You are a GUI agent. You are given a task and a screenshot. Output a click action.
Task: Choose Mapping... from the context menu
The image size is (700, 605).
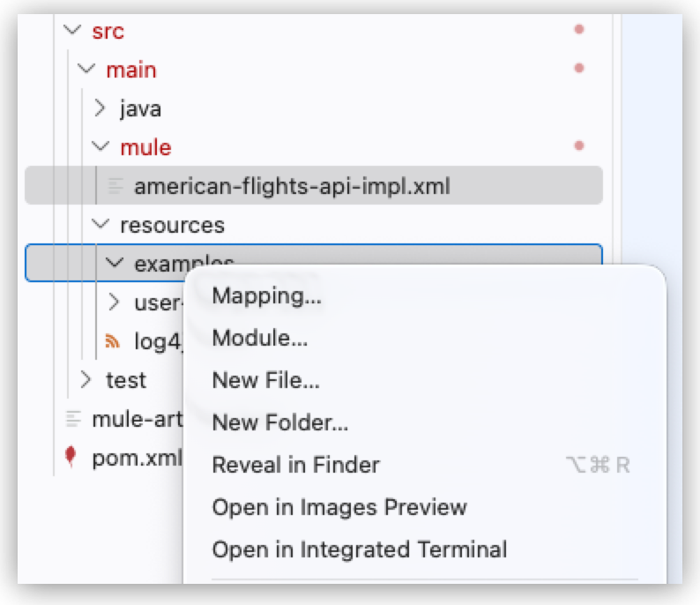click(425, 295)
